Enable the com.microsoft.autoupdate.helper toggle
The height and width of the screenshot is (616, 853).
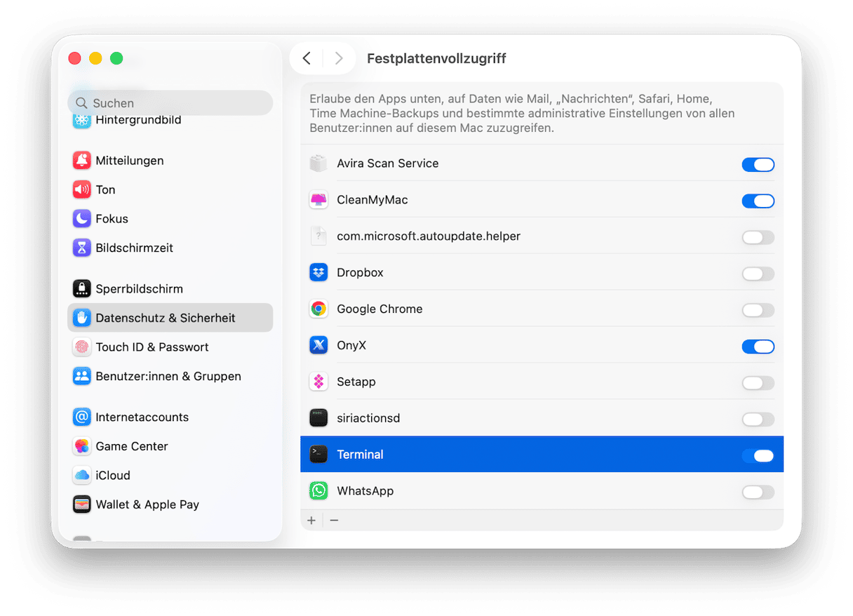pos(758,238)
